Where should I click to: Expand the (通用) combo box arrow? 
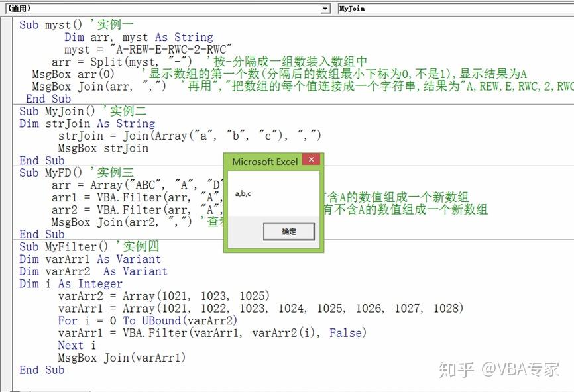(x=324, y=9)
